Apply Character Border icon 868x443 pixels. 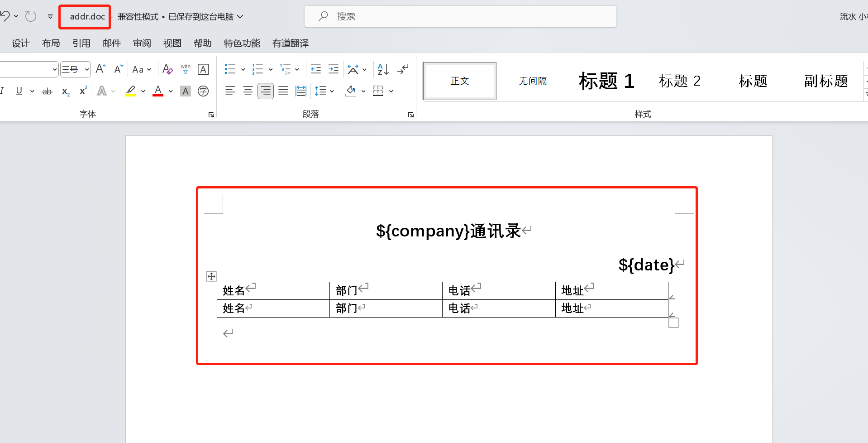pyautogui.click(x=204, y=69)
